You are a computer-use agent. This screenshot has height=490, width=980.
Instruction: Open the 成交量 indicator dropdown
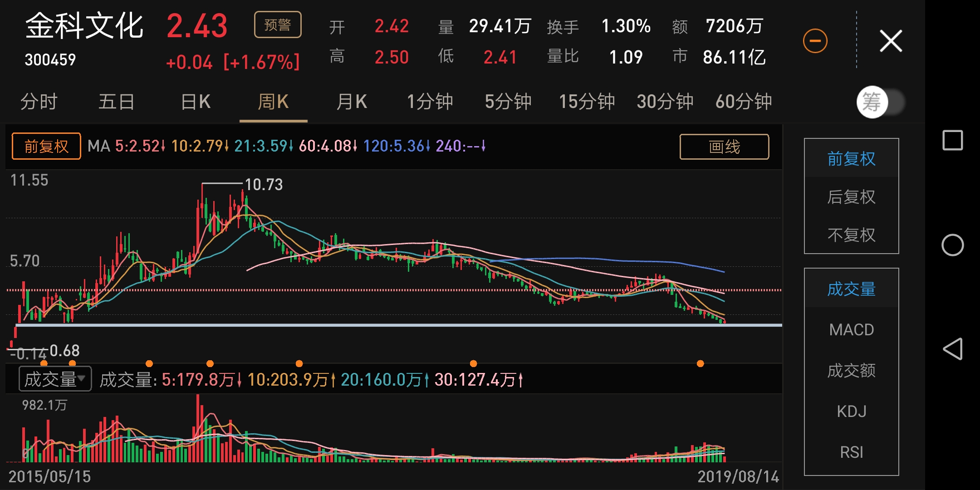point(54,377)
